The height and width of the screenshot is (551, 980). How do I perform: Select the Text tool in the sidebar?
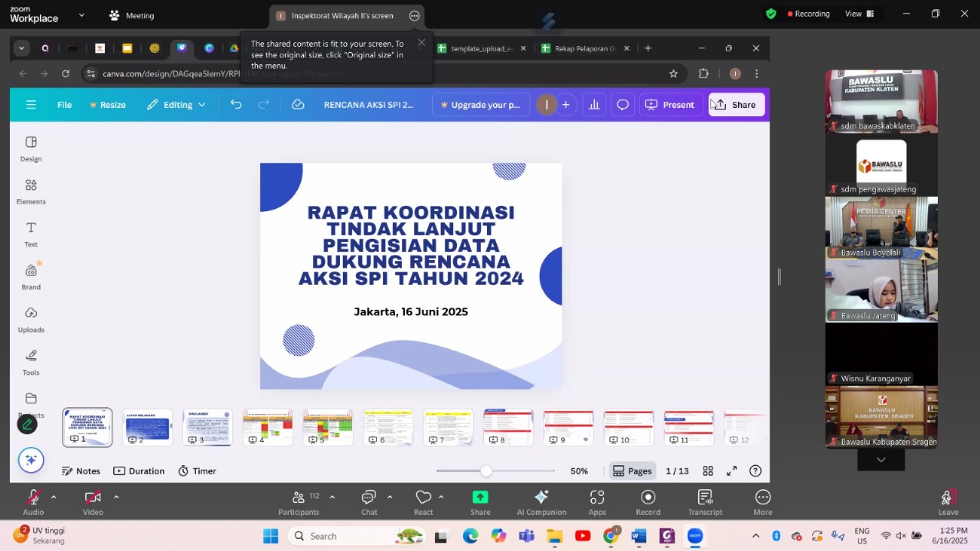(x=31, y=234)
